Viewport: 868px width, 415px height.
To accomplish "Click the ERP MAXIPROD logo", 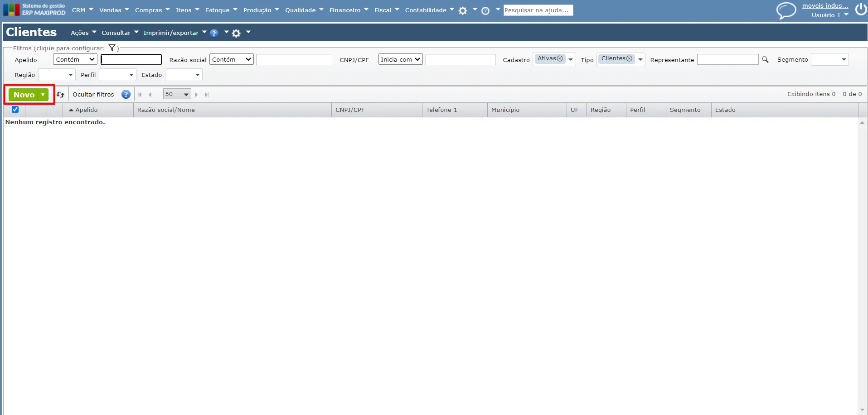I will click(x=34, y=10).
